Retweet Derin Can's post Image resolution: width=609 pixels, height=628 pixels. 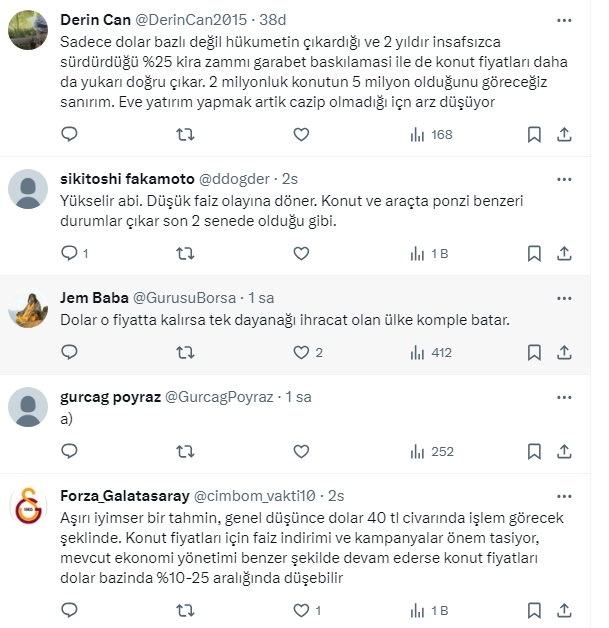pos(185,135)
